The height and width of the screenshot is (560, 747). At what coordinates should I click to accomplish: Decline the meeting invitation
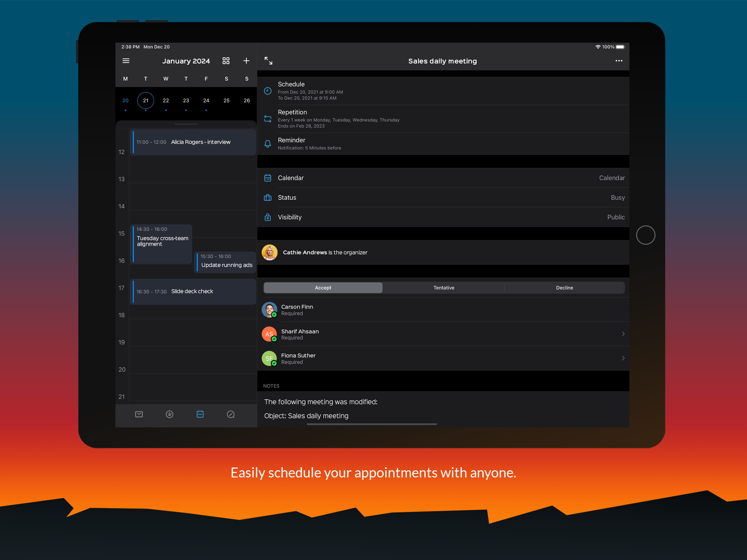tap(564, 288)
